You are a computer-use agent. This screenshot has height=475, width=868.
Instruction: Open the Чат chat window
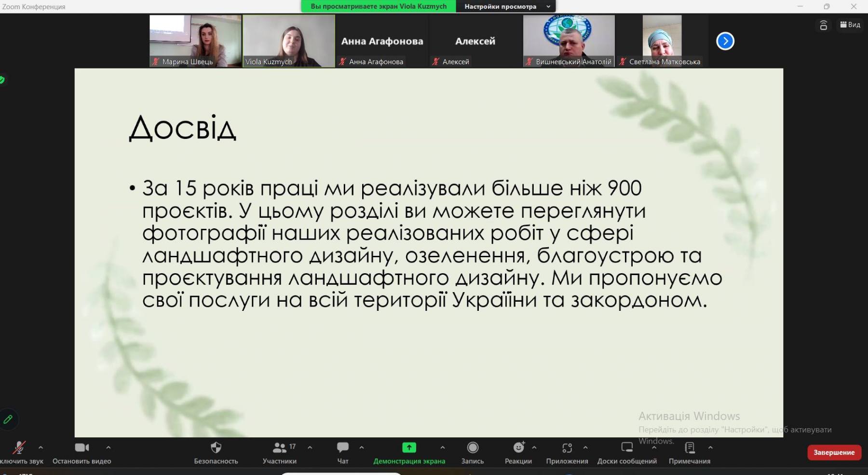[x=342, y=448]
